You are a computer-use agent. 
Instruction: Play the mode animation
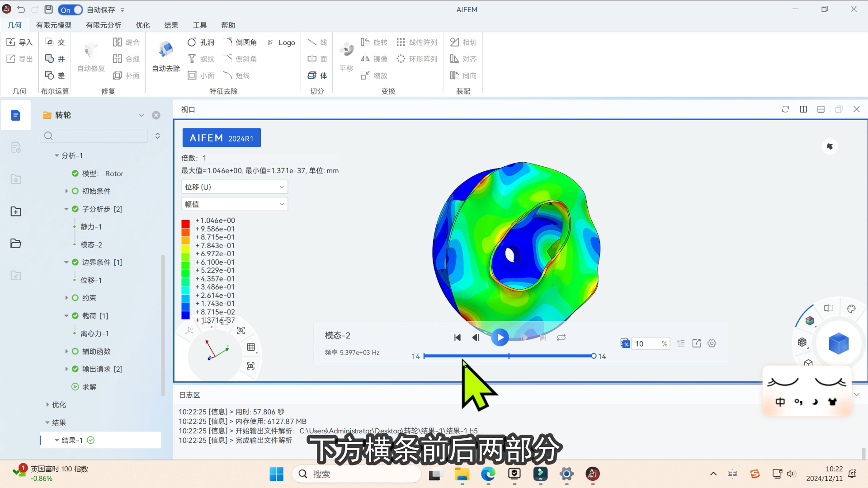(x=500, y=338)
